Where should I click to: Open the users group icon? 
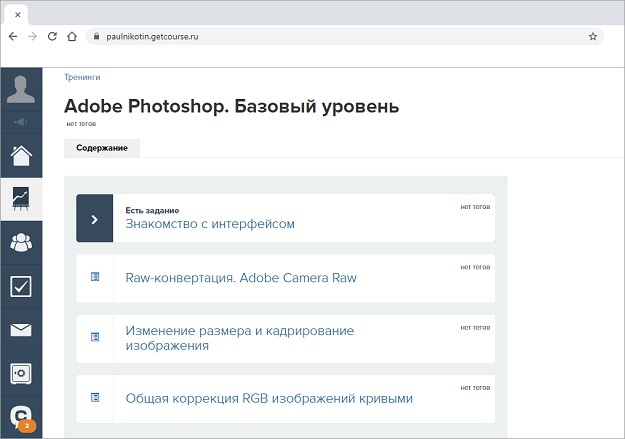point(21,241)
